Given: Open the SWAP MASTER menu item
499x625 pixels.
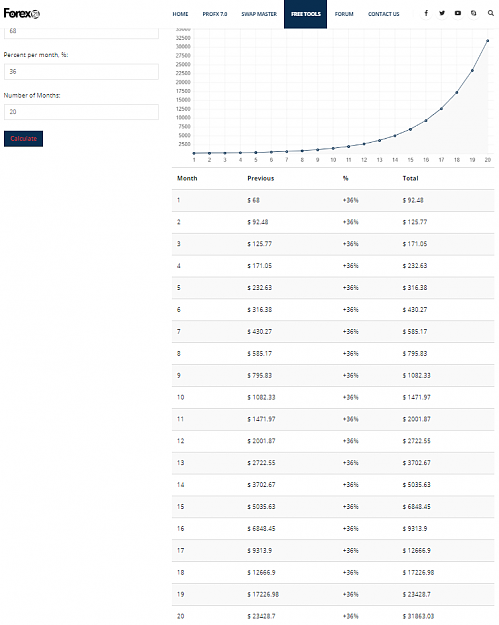Looking at the screenshot, I should [x=259, y=14].
